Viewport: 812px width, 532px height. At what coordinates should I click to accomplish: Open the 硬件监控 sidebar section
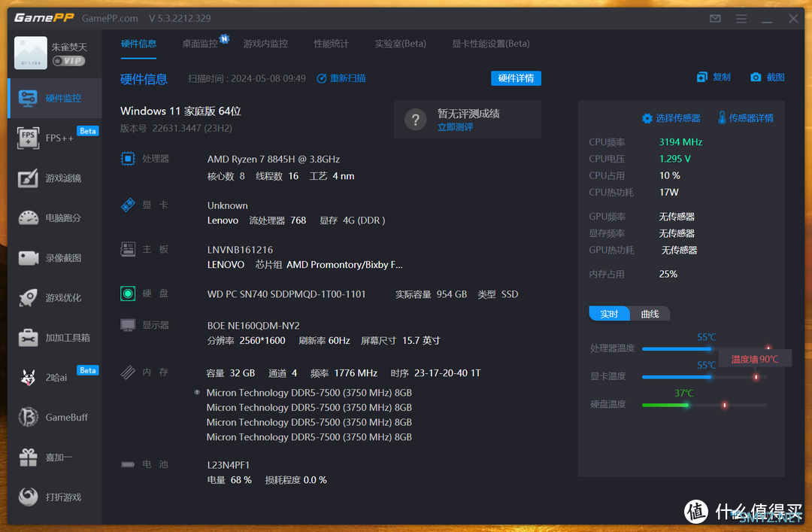55,98
